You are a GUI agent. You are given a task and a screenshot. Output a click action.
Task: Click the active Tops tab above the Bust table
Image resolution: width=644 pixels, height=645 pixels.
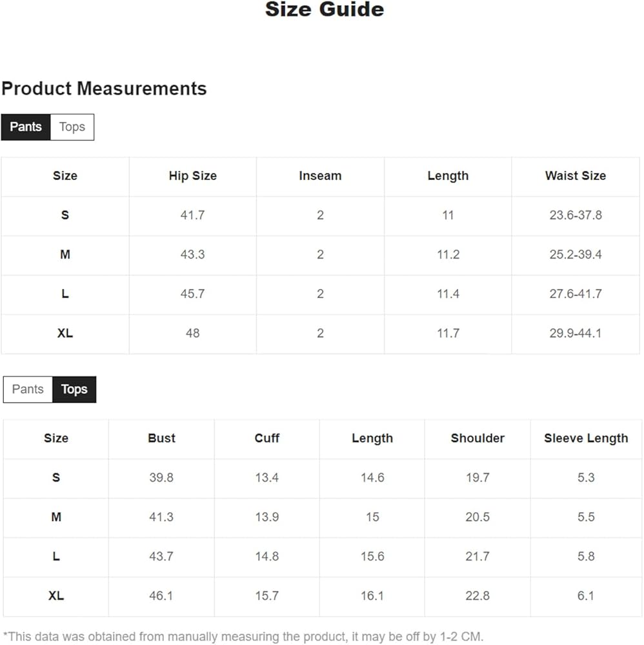(74, 390)
